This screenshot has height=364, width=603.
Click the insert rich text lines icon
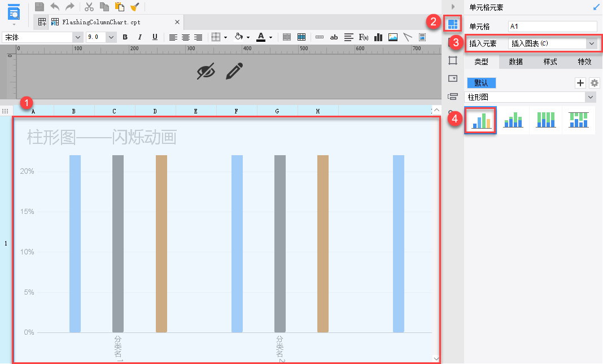pos(349,37)
